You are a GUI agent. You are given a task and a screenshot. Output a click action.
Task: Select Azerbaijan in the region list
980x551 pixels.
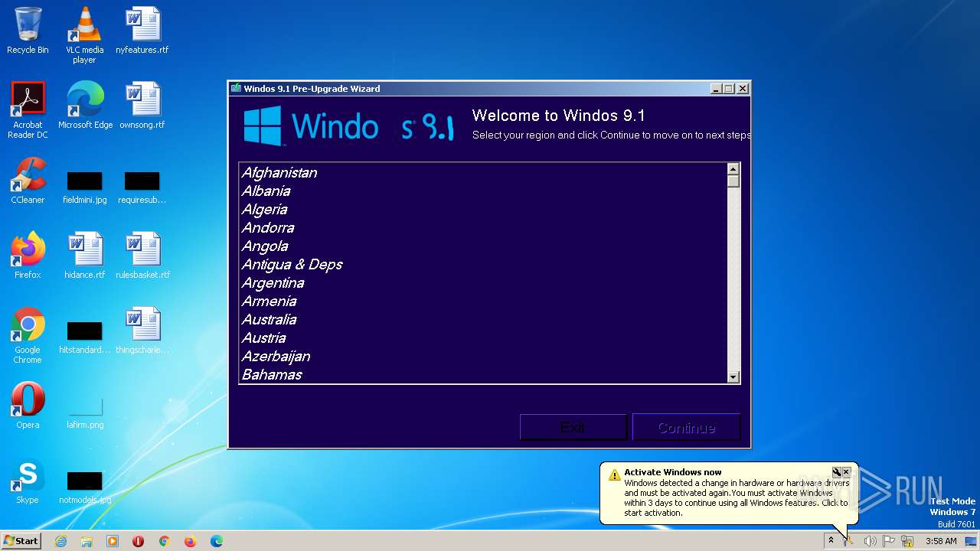[x=483, y=357]
